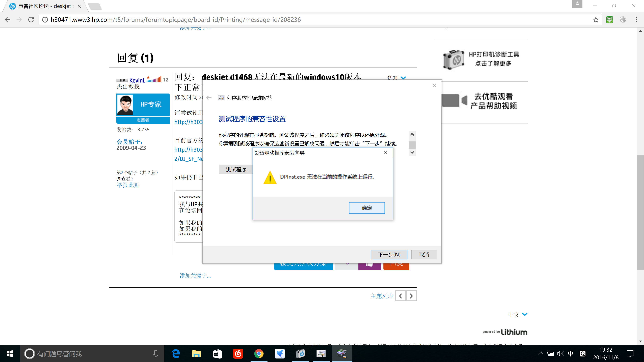Close the 程序兼容性疑难解答 window
This screenshot has height=362, width=644.
point(434,85)
